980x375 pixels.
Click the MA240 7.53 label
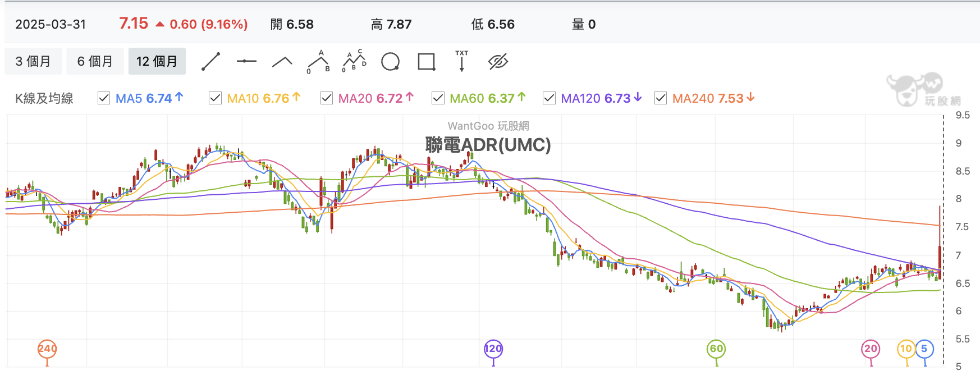click(713, 98)
